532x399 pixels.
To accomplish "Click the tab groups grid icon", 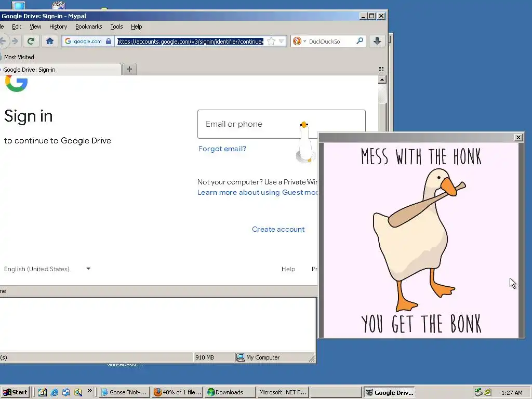I will (381, 69).
